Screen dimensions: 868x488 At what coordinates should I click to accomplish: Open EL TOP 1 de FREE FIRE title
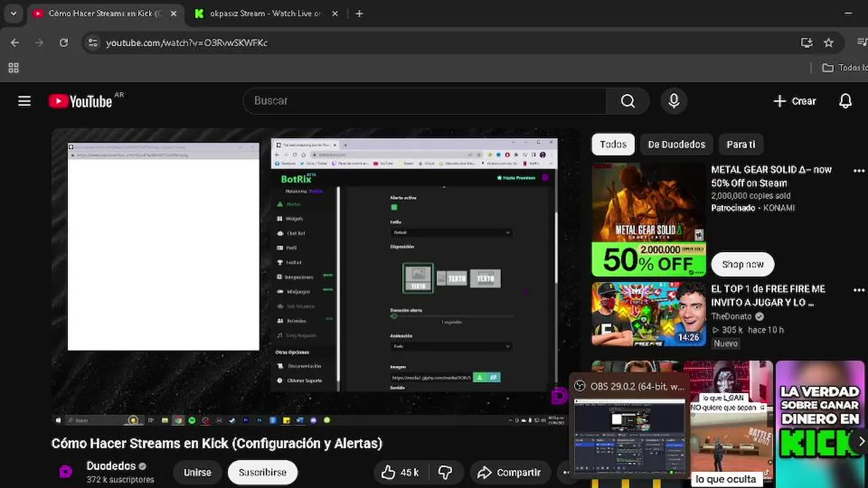pos(768,296)
